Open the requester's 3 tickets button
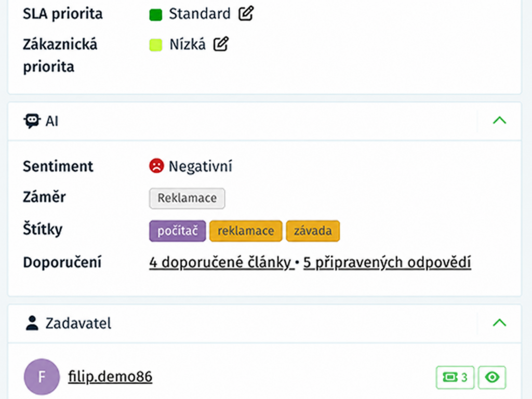The height and width of the screenshot is (399, 532). coord(455,377)
